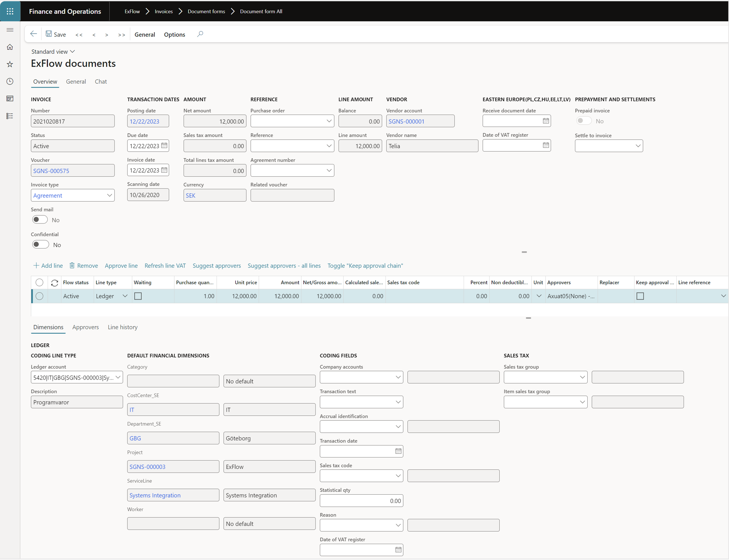Check Keep approval chain checkbox on line
This screenshot has height=560, width=729.
click(x=640, y=296)
